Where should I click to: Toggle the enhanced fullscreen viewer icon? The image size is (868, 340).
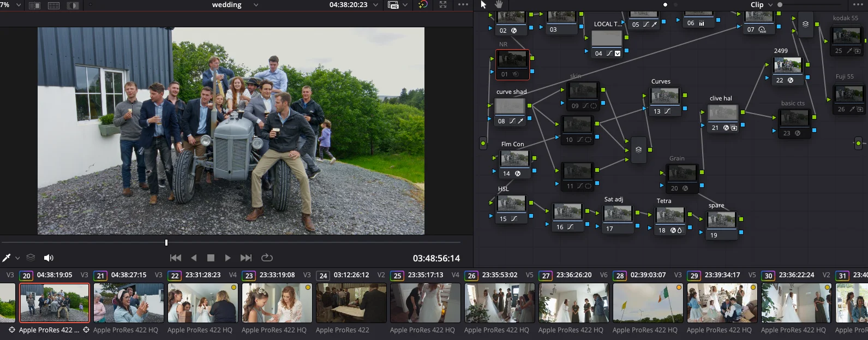coord(443,4)
